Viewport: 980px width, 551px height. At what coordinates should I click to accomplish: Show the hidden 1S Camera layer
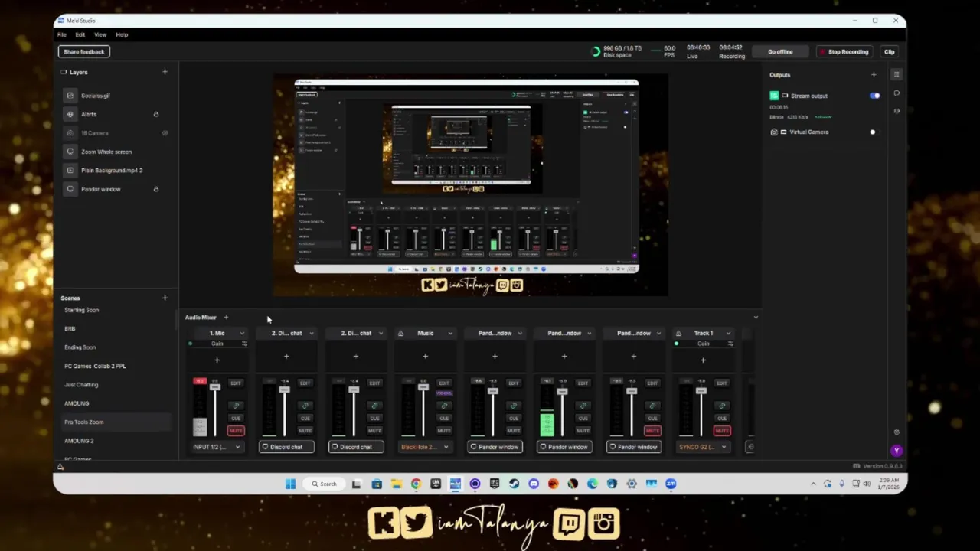[x=165, y=133]
